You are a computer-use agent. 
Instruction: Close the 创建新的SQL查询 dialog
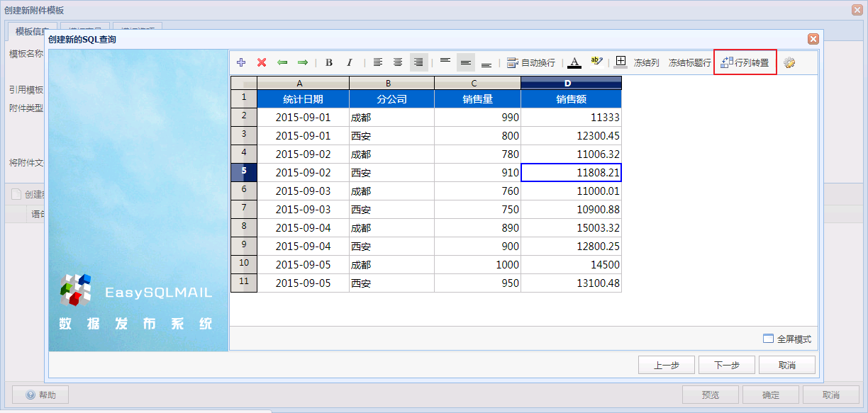pos(813,39)
